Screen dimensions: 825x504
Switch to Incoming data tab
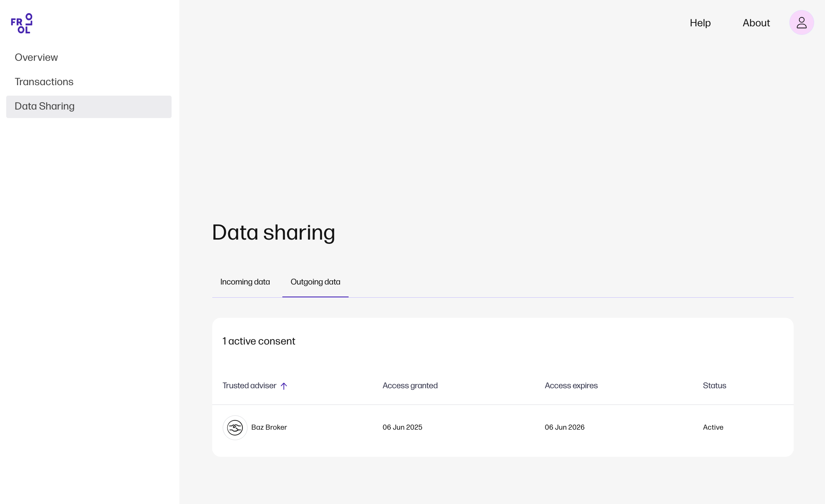(245, 282)
